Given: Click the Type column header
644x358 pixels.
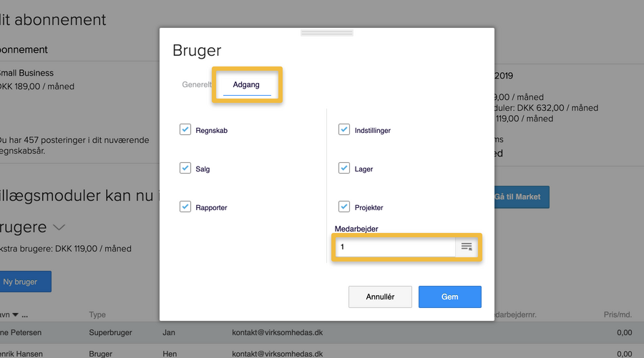Looking at the screenshot, I should [x=97, y=315].
